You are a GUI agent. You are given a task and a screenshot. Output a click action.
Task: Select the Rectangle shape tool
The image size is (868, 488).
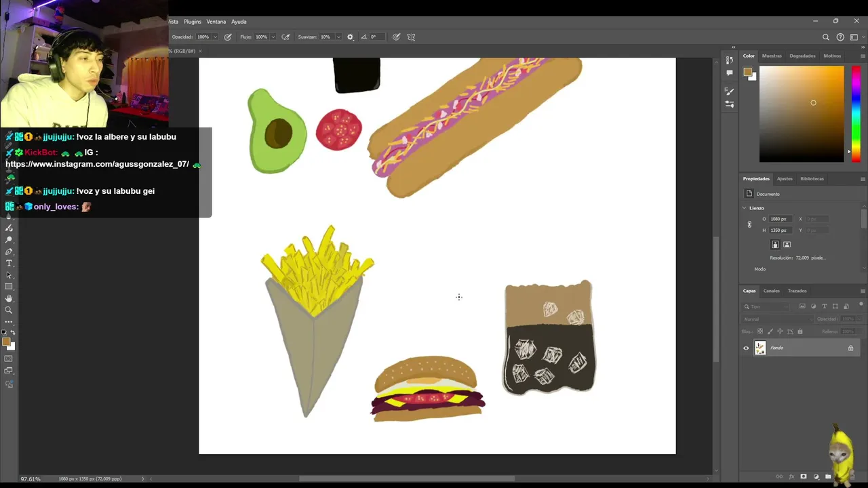[9, 287]
